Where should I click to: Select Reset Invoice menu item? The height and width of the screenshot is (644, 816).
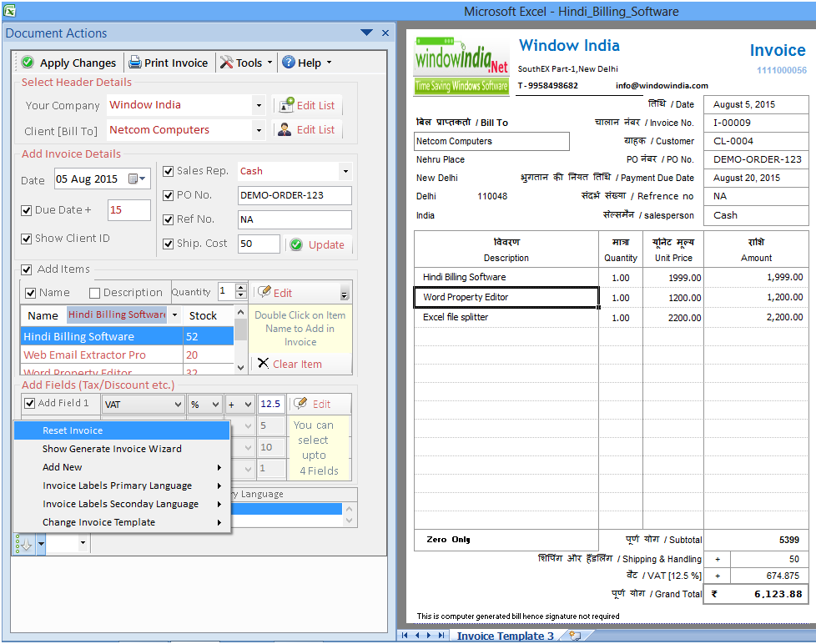click(x=122, y=430)
